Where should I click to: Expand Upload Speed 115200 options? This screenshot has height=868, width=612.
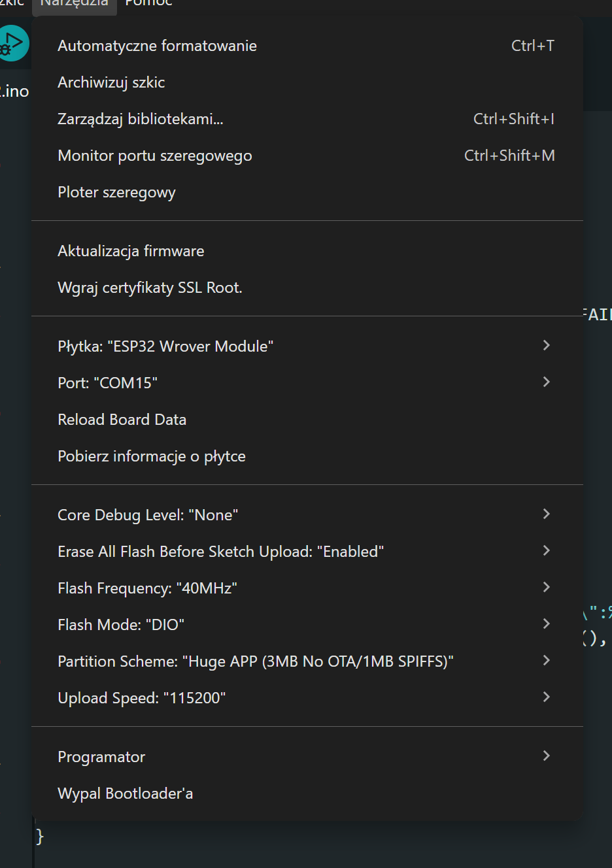point(307,698)
